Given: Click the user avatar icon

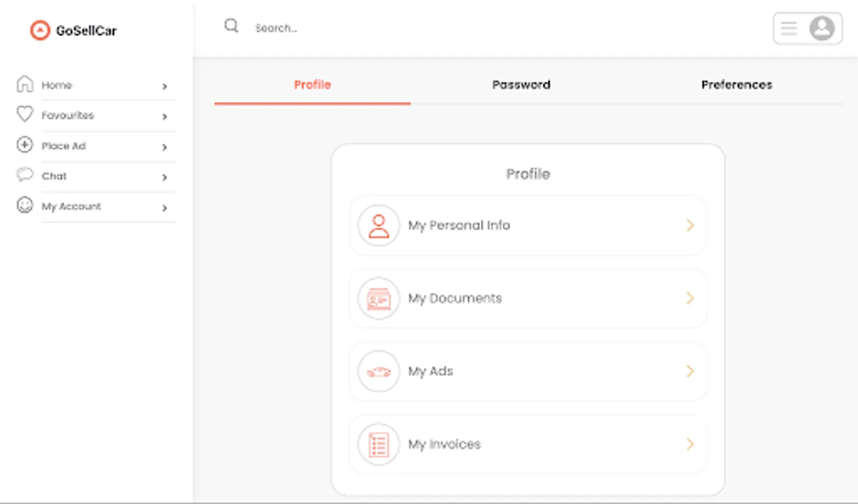Looking at the screenshot, I should click(x=822, y=28).
